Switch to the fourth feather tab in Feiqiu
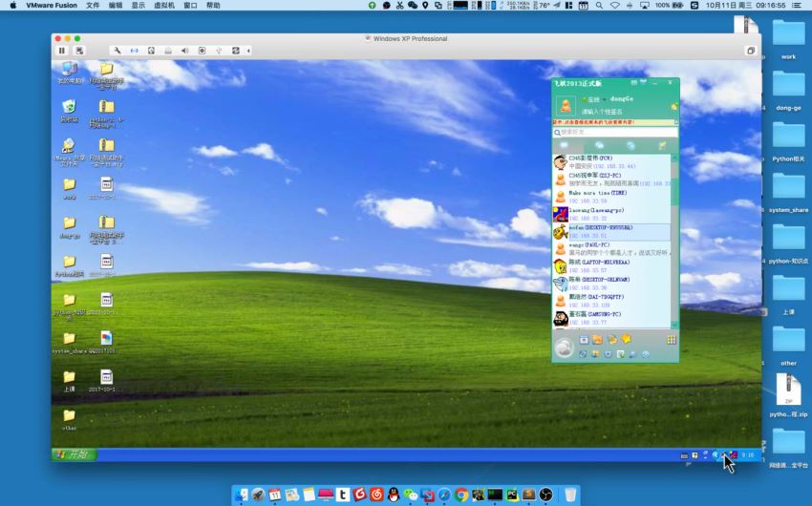The height and width of the screenshot is (506, 812). (662, 146)
